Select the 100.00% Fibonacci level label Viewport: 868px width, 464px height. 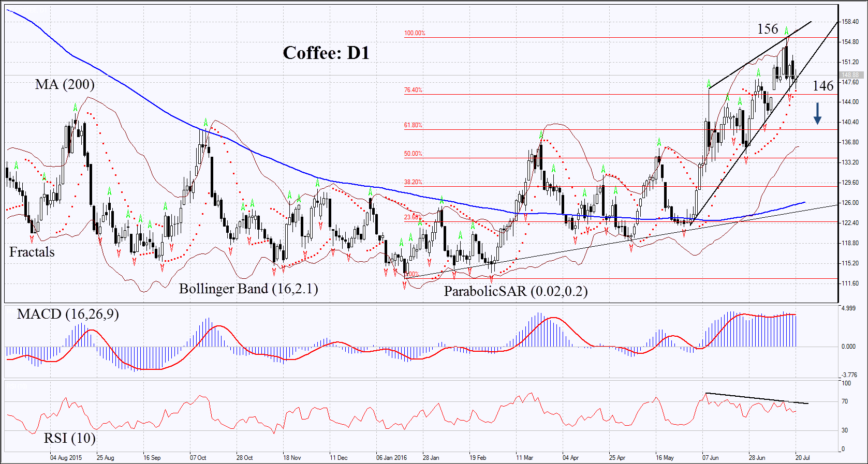415,33
